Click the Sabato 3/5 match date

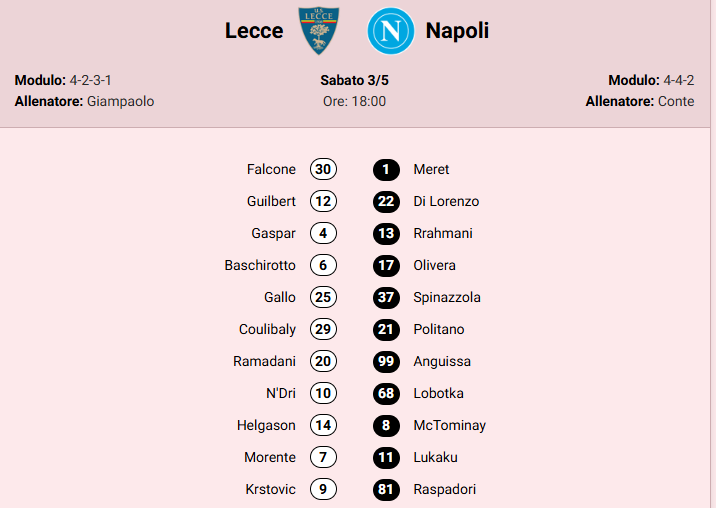coord(354,80)
